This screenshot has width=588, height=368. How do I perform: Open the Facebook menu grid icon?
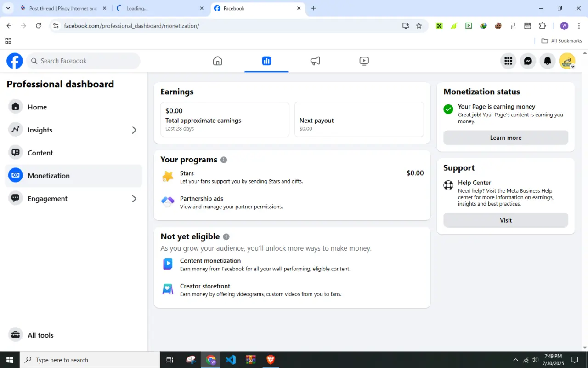[508, 61]
